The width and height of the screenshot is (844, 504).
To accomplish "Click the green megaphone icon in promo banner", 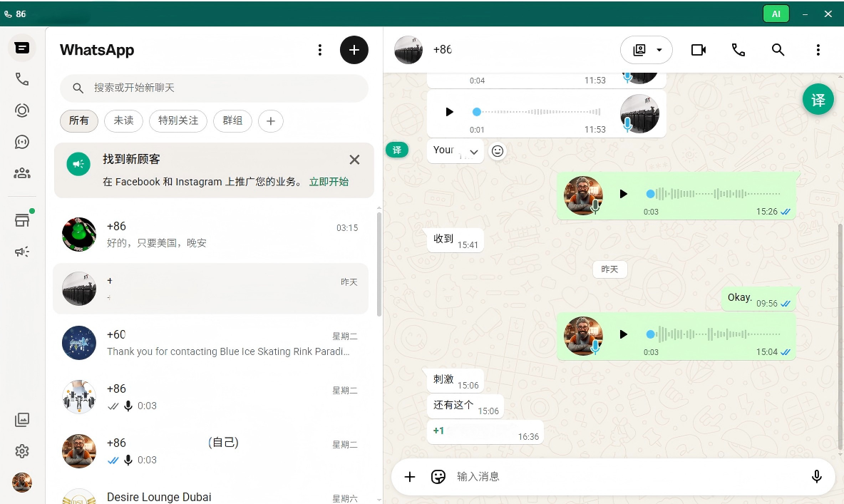I will [78, 164].
